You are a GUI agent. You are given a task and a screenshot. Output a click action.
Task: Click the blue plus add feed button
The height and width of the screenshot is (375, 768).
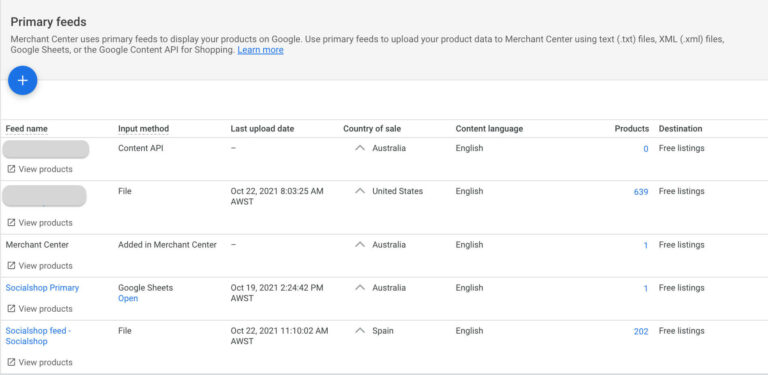[23, 81]
